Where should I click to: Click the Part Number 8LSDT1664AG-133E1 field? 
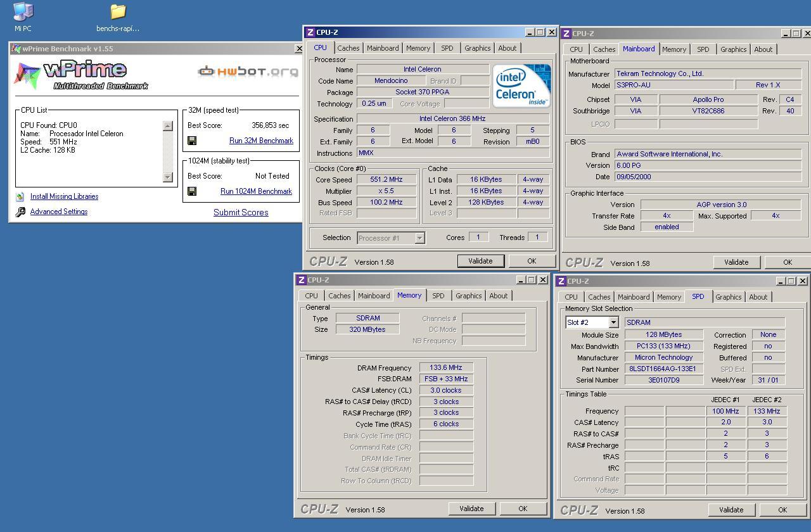[663, 369]
